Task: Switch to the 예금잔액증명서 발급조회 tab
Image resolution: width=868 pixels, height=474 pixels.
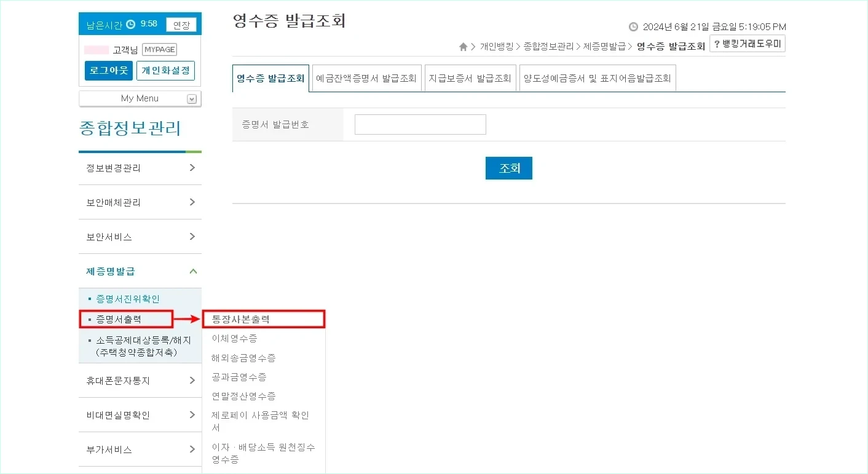Action: pos(367,77)
